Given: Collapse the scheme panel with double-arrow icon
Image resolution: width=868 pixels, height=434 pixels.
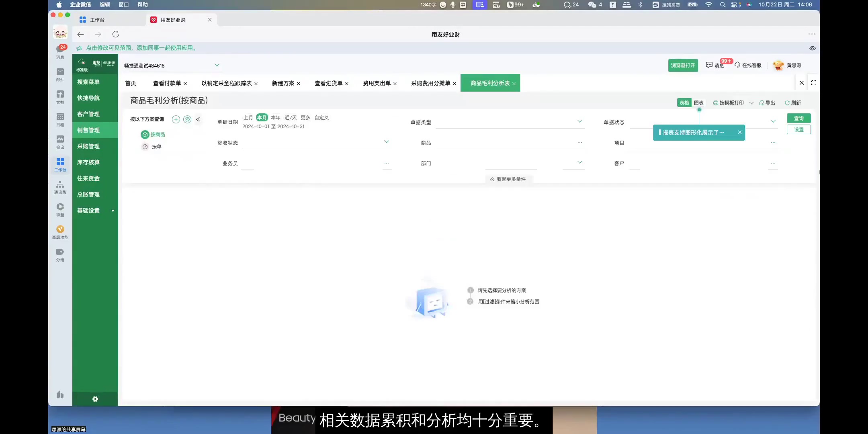Looking at the screenshot, I should pos(198,119).
